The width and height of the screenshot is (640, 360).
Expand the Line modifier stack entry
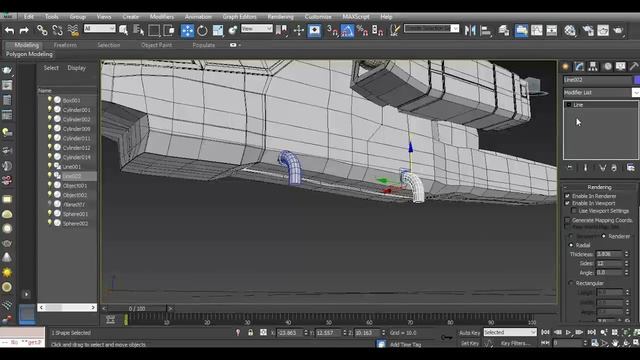click(569, 105)
